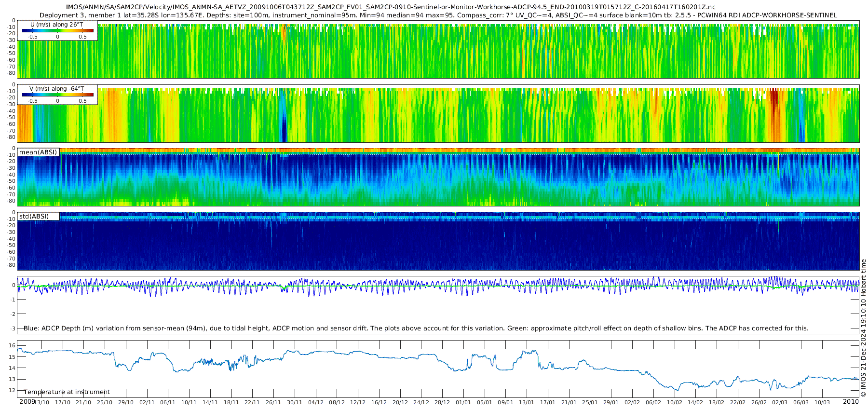The image size is (868, 410).
Task: Click the 'Temperature at instrument' label
Action: pyautogui.click(x=67, y=392)
